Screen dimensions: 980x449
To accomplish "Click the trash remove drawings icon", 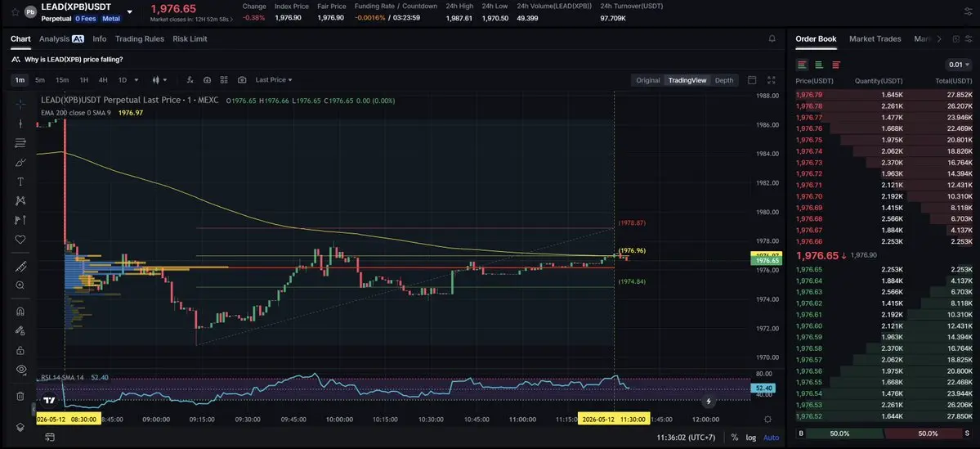I will pos(20,396).
